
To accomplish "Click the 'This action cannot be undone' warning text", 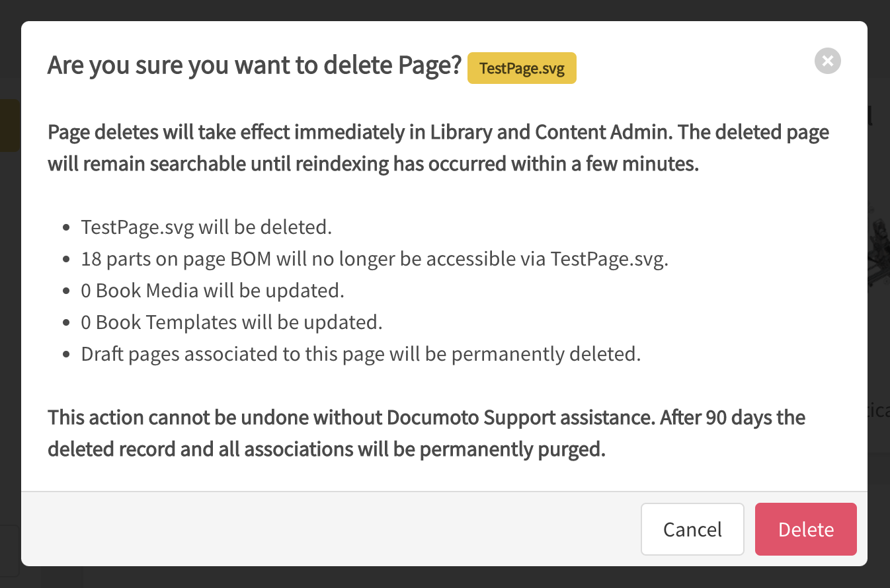I will coord(426,433).
